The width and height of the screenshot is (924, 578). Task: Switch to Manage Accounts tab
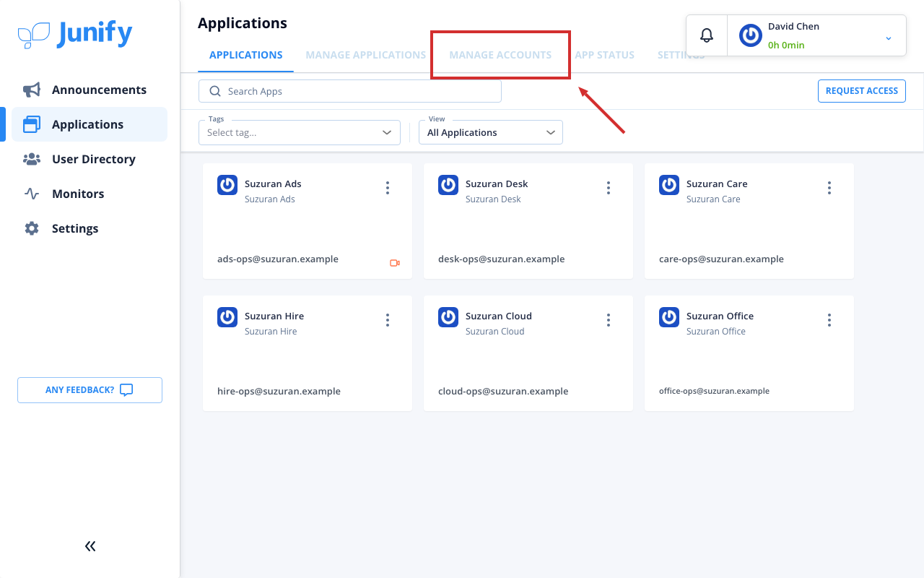(500, 55)
